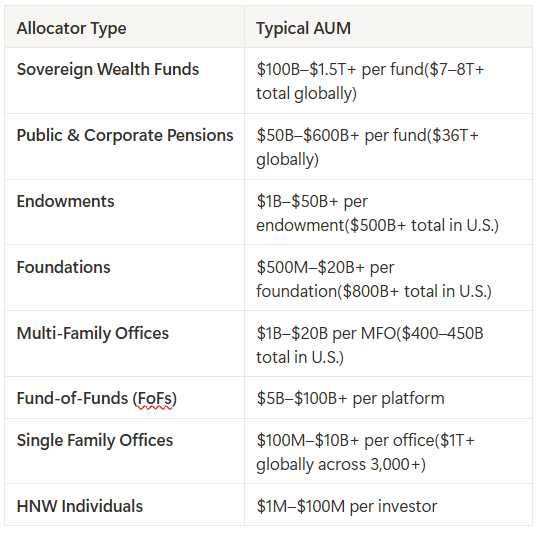Click the $50B–$600B+ per fund cell

[388, 146]
